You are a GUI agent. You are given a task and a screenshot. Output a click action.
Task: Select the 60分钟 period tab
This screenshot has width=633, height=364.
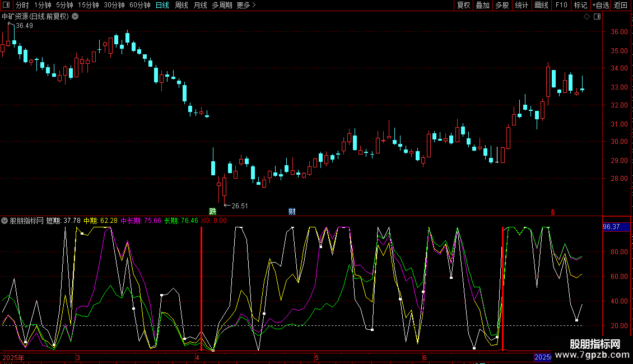(x=140, y=5)
